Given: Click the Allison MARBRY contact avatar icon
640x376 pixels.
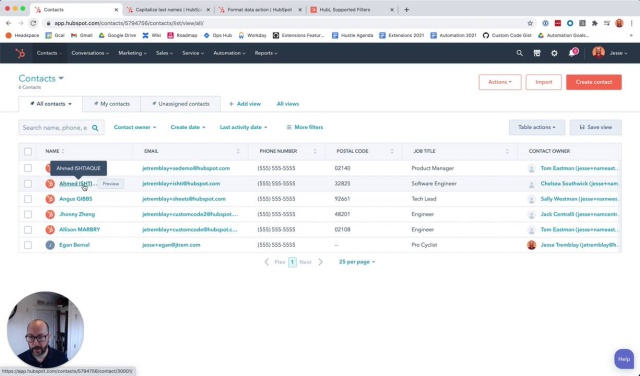Looking at the screenshot, I should point(50,229).
